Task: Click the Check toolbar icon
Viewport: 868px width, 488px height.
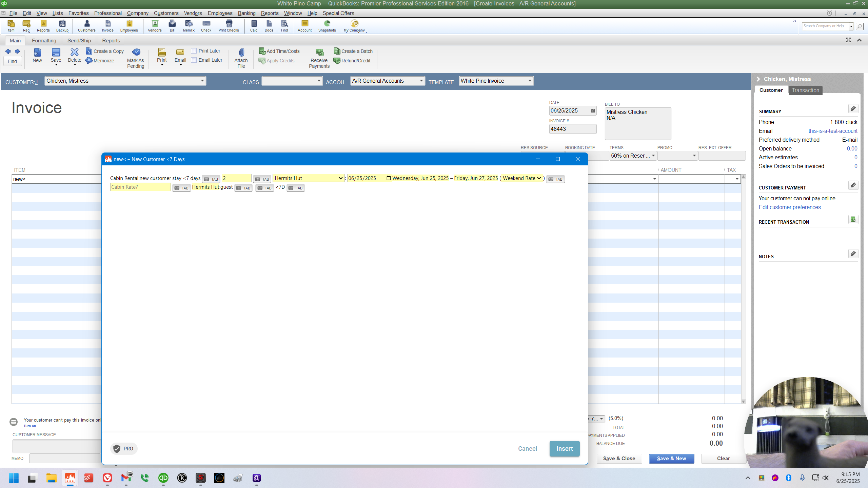Action: 206,26
